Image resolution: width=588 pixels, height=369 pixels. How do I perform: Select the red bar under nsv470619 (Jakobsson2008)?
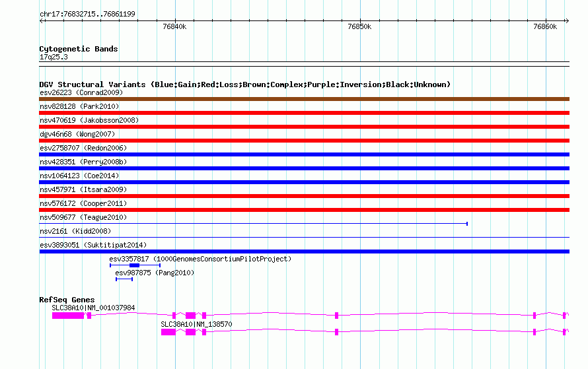tap(304, 127)
